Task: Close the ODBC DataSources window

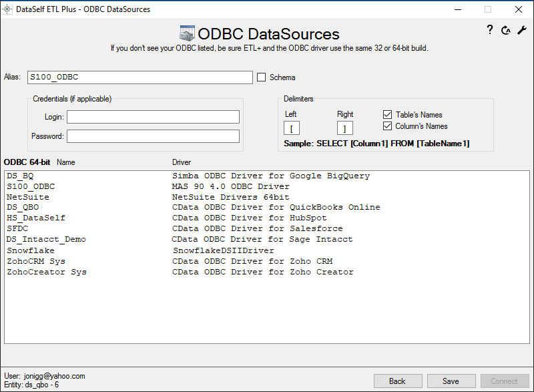Action: point(518,9)
